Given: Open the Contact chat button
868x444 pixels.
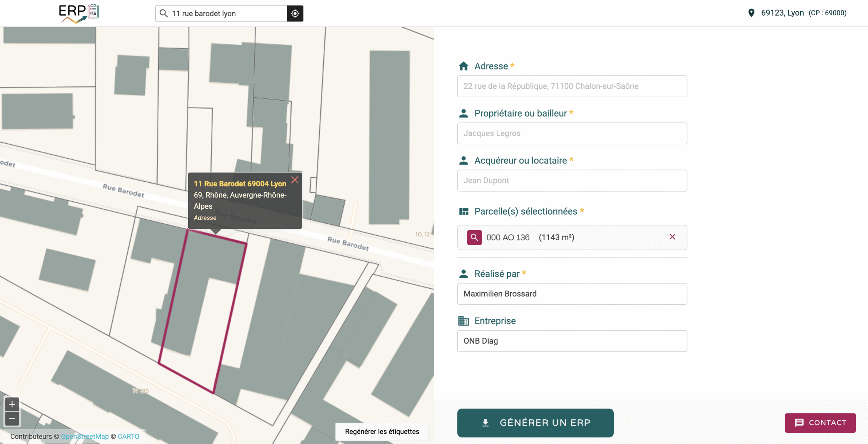Looking at the screenshot, I should coord(820,423).
